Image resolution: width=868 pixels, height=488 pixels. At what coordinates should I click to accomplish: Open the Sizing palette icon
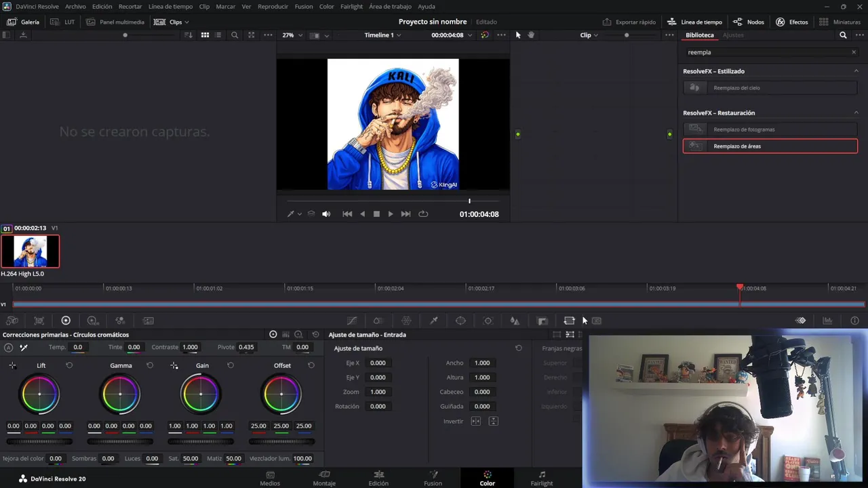[569, 321]
